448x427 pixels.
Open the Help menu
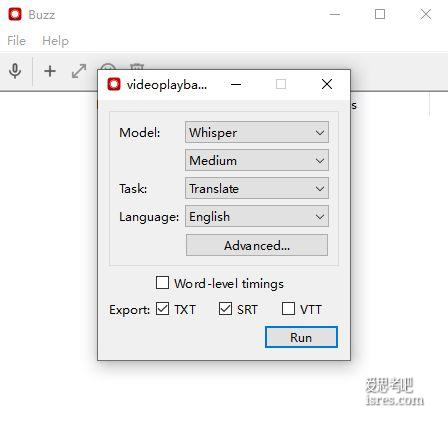55,41
